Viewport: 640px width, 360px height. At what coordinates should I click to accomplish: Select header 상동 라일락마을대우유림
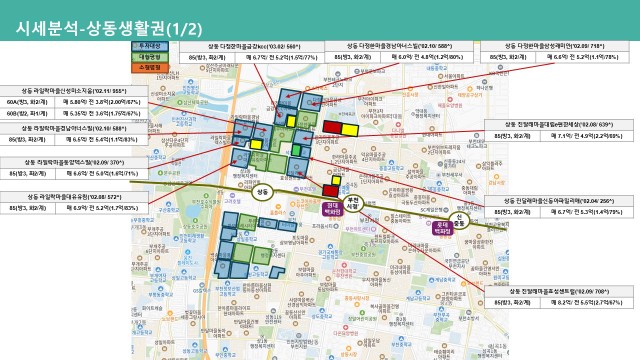tap(74, 197)
